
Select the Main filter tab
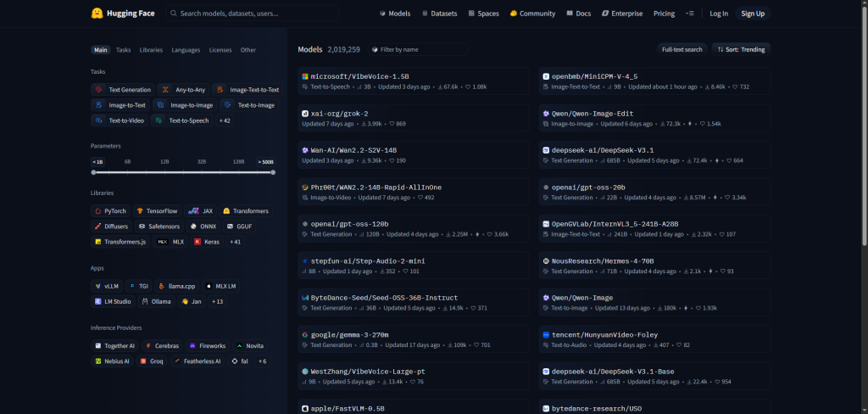click(101, 50)
